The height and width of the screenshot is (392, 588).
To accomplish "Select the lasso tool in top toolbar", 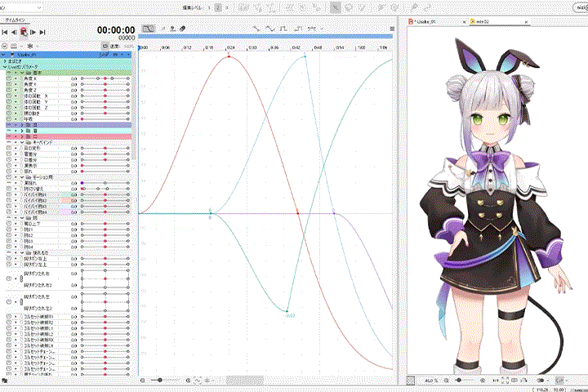I will [349, 7].
